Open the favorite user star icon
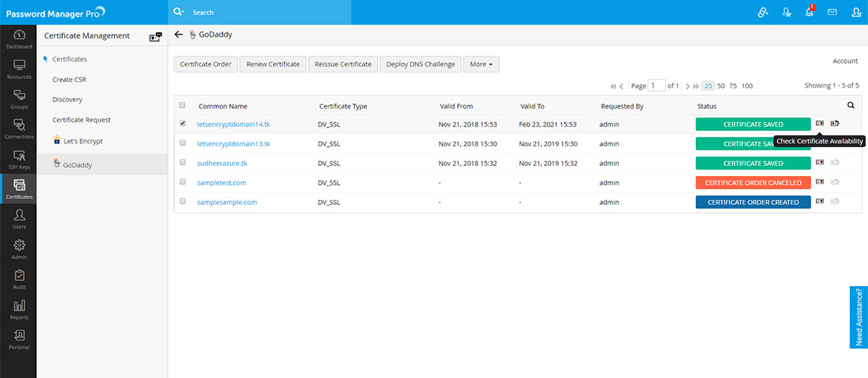Screen dimensions: 868x378 coord(786,12)
